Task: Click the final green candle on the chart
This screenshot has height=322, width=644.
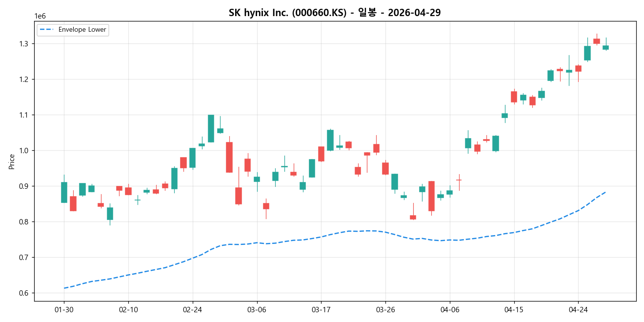Action: (x=605, y=47)
